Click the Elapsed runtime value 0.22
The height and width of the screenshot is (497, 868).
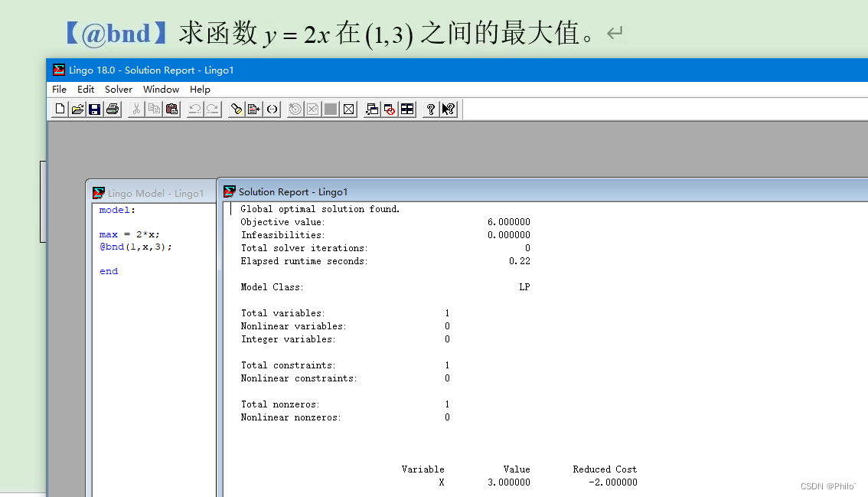click(x=519, y=261)
